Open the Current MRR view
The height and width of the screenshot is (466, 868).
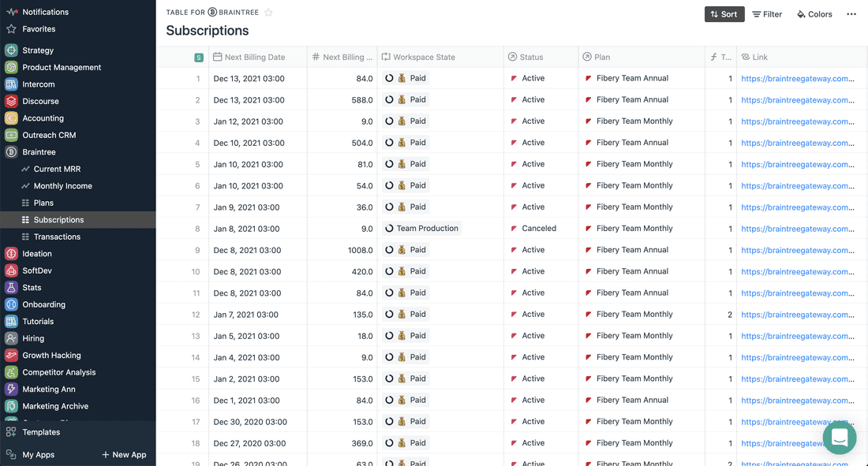[x=57, y=169]
